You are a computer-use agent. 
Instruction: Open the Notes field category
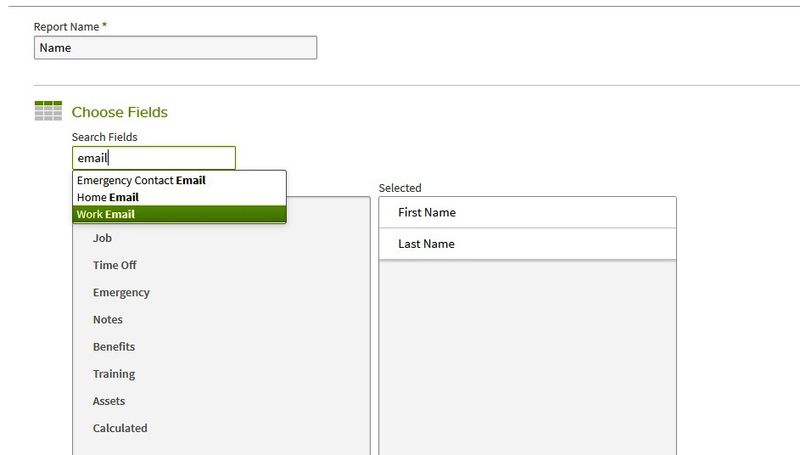pyautogui.click(x=107, y=319)
